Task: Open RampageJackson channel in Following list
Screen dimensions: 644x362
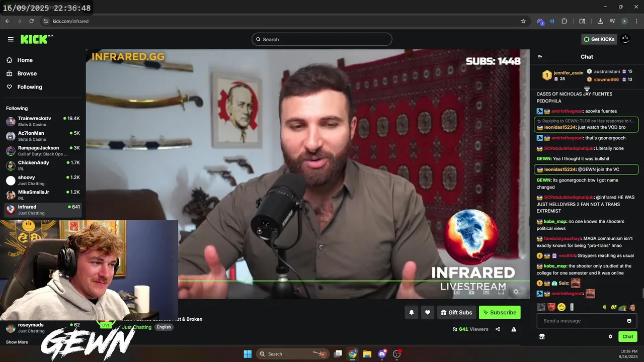Action: point(43,150)
